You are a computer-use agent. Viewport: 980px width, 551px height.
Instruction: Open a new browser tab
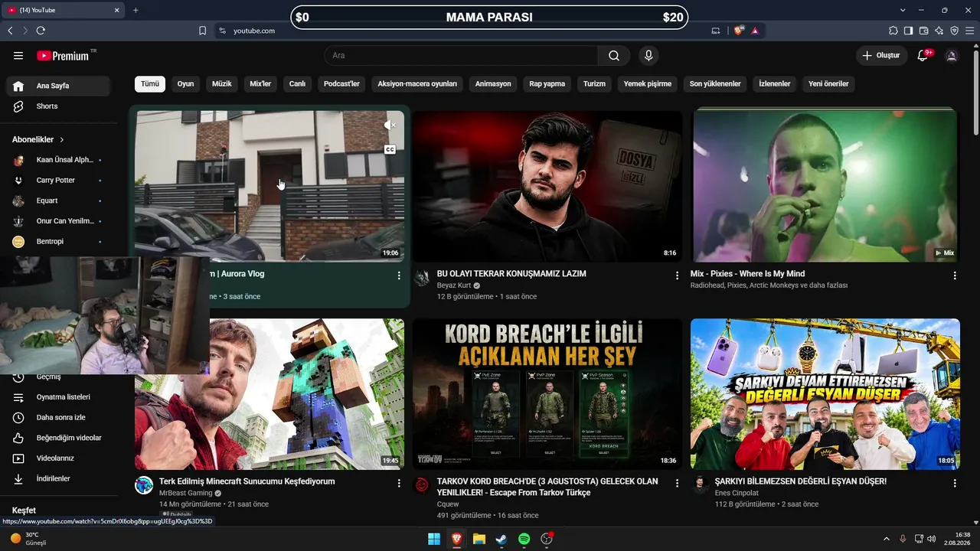[136, 10]
